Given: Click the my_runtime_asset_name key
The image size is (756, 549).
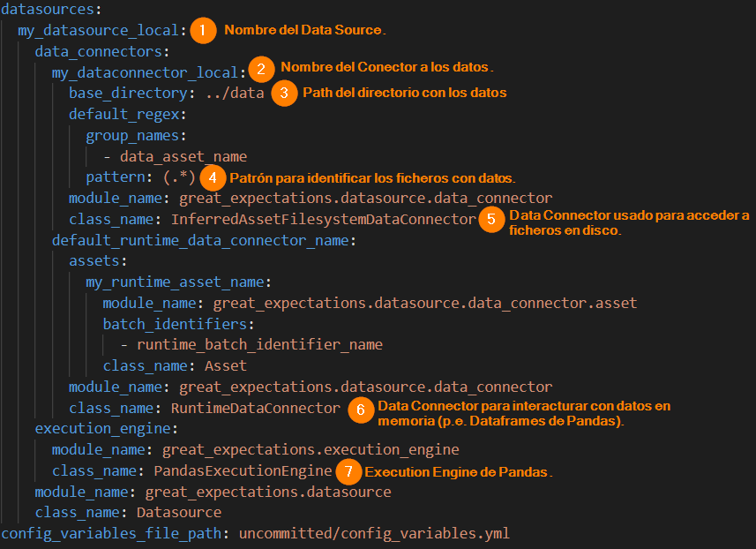Looking at the screenshot, I should 178,282.
